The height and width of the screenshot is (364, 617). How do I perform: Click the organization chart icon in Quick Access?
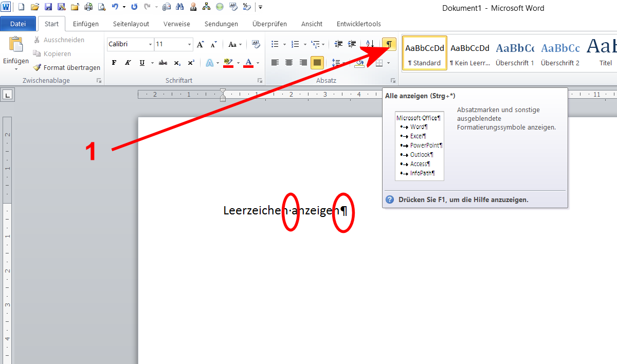click(x=206, y=7)
